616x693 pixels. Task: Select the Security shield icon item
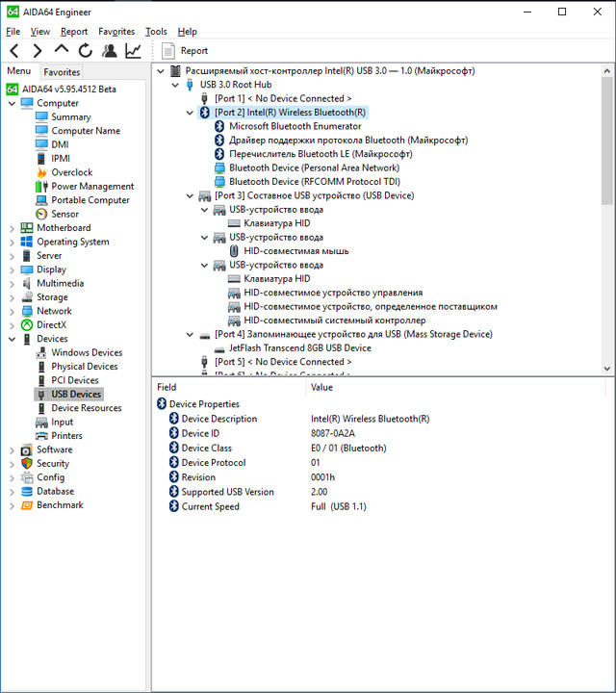click(x=27, y=463)
